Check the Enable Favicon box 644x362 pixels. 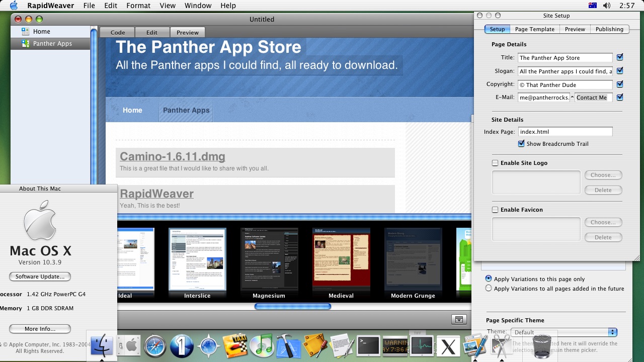(x=495, y=210)
